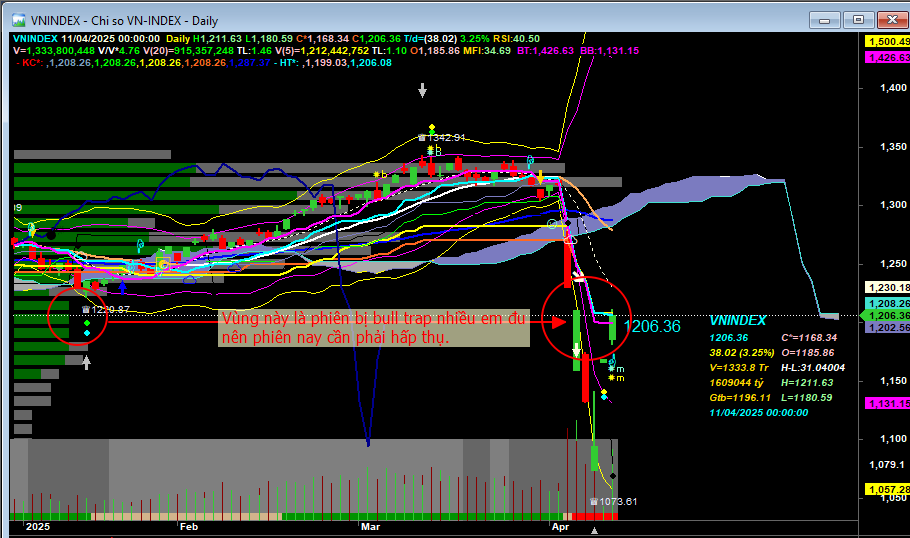Viewport: 910px width, 538px height.
Task: Click the VNINDEX chart window icon
Action: [19, 20]
